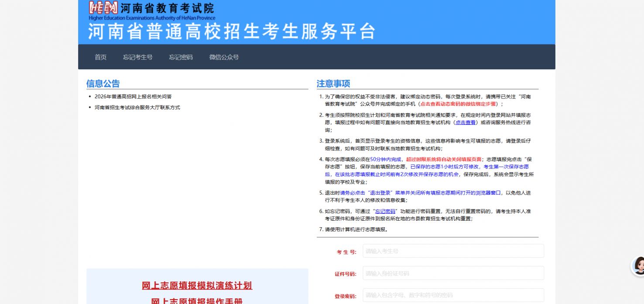Click the 登录密码 field label

click(346, 296)
